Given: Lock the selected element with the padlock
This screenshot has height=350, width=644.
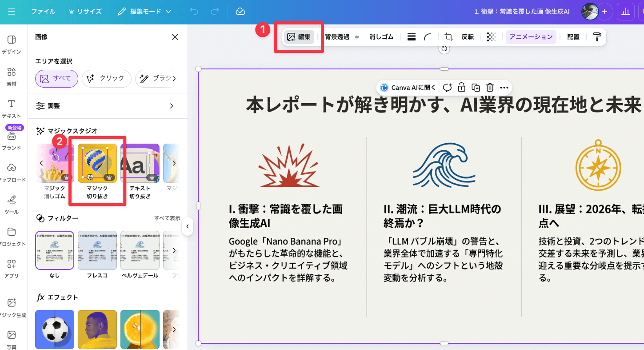Looking at the screenshot, I should tap(461, 88).
